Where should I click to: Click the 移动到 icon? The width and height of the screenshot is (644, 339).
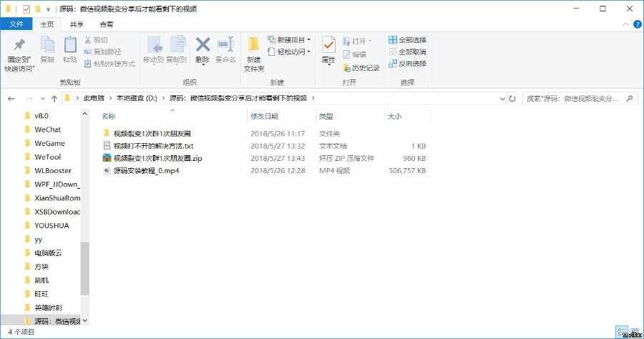154,45
